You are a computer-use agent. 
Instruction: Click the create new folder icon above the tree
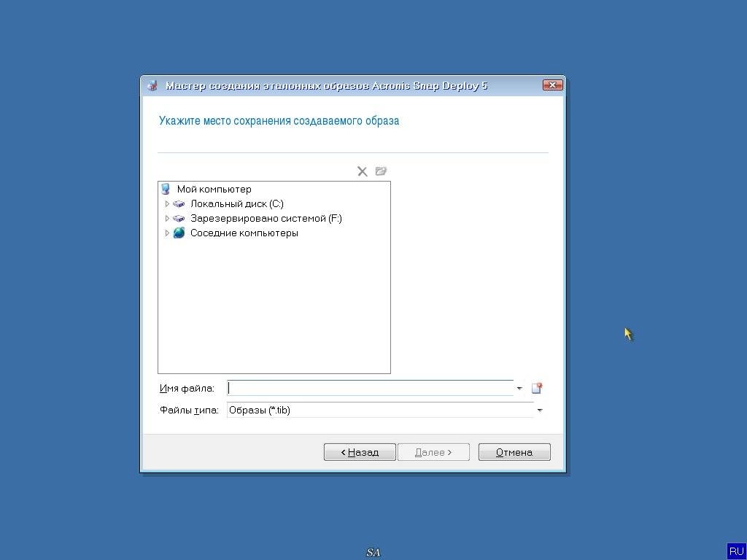pos(381,171)
